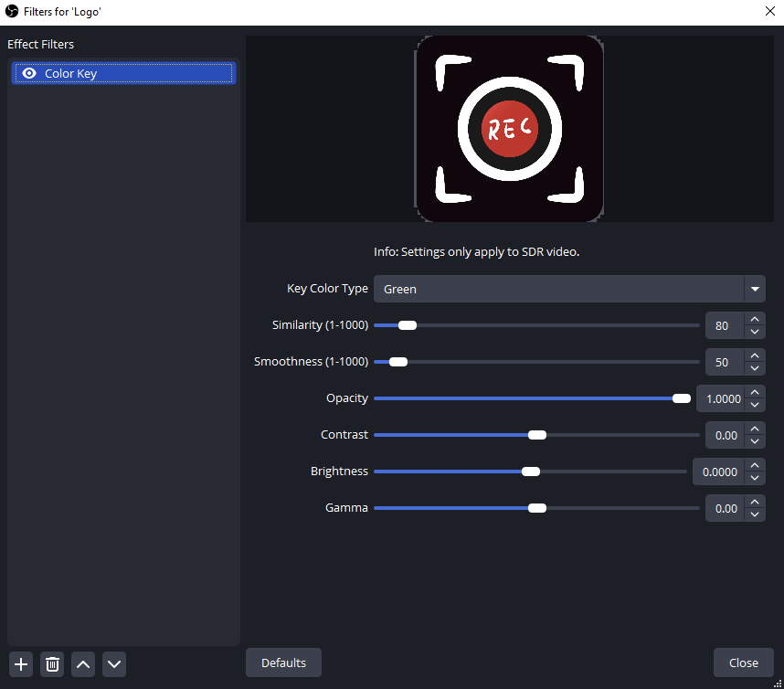
Task: Click the Gamma number input field
Action: tap(724, 508)
